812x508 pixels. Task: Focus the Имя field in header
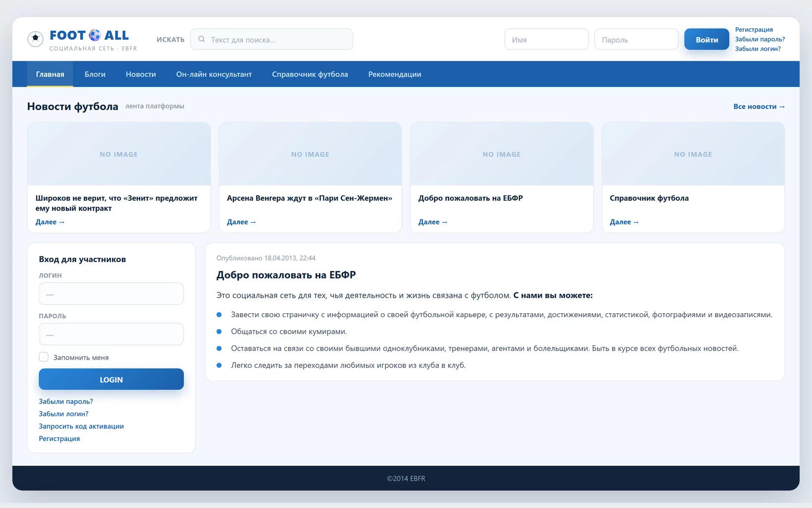tap(546, 39)
